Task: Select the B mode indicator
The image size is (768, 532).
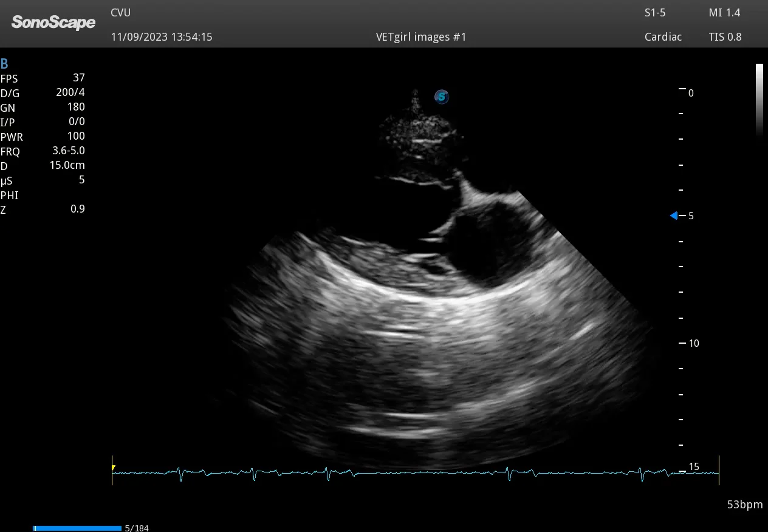Action: pyautogui.click(x=4, y=64)
